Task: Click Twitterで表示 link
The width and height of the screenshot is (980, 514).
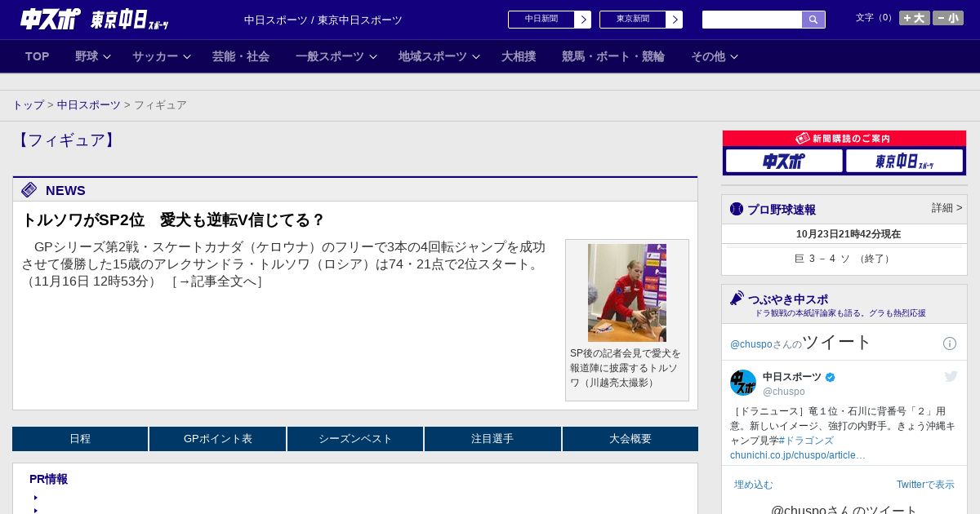Action: click(925, 485)
